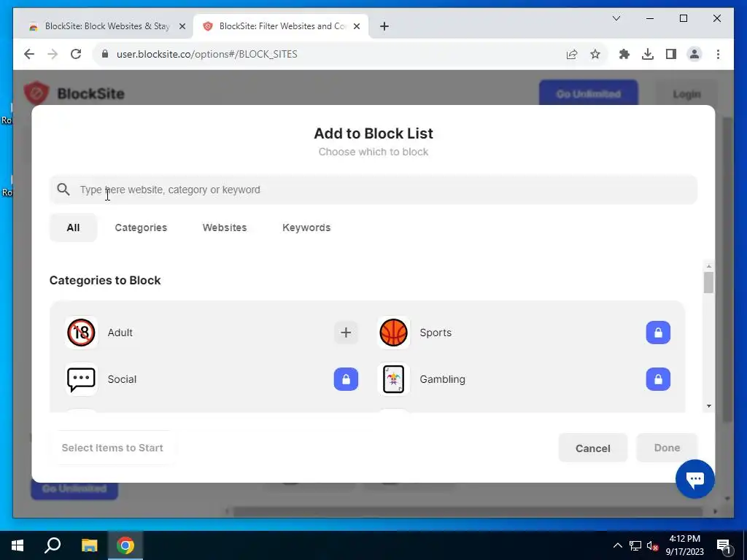Switch to the Categories tab
Screen dimensions: 747x560
tap(141, 227)
